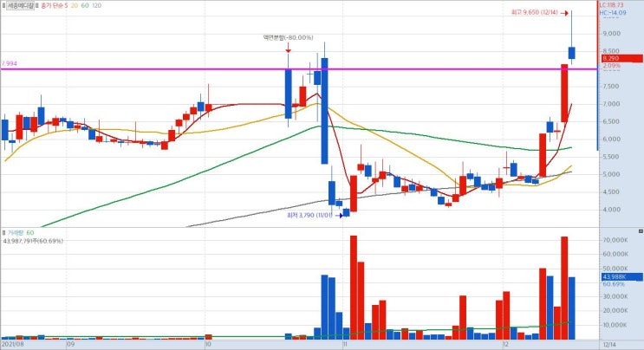Select the 120-period moving average label
644x350 pixels.
click(96, 5)
